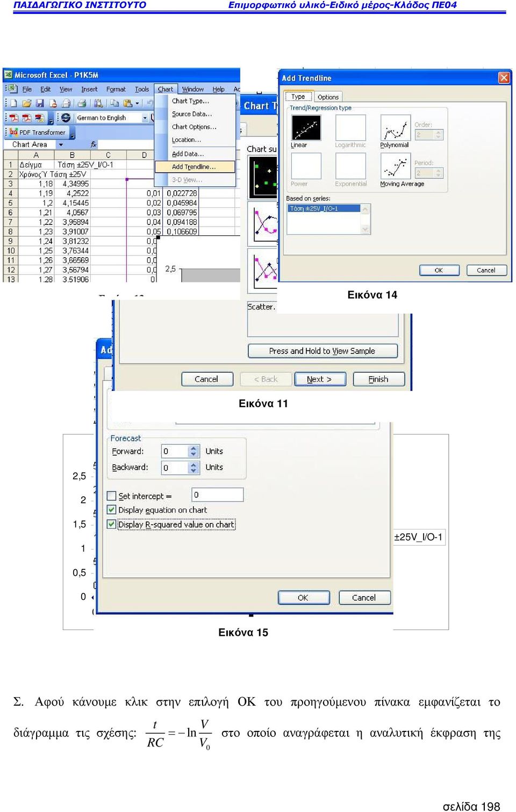Open the Chart menu
This screenshot has width=516, height=812.
[166, 89]
